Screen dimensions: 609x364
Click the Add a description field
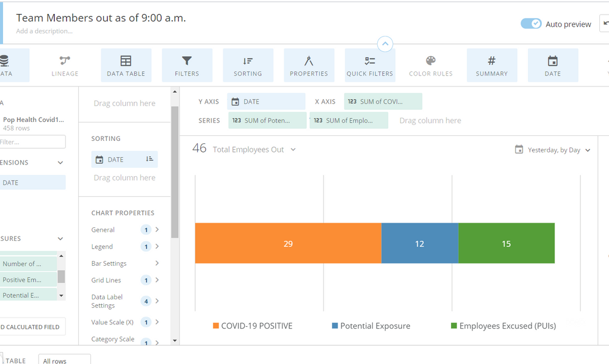45,31
